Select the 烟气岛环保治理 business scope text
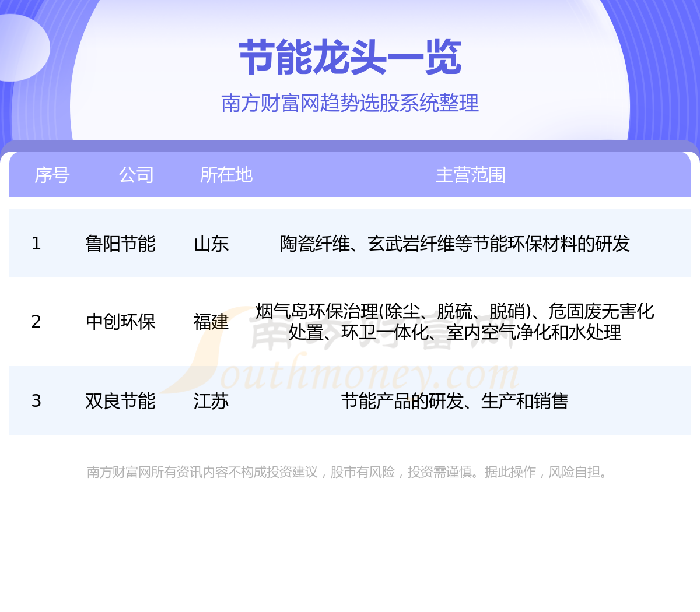This screenshot has width=700, height=612. (455, 322)
